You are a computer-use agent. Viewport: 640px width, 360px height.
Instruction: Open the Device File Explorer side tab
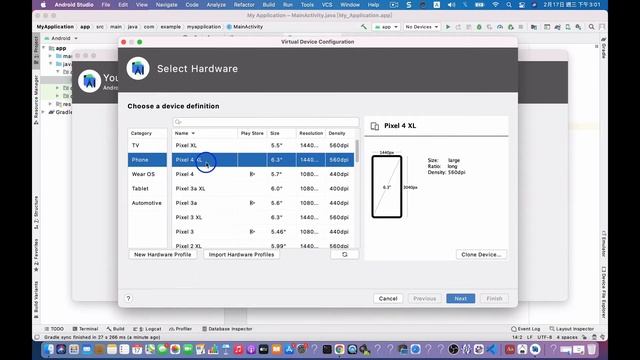[x=604, y=292]
